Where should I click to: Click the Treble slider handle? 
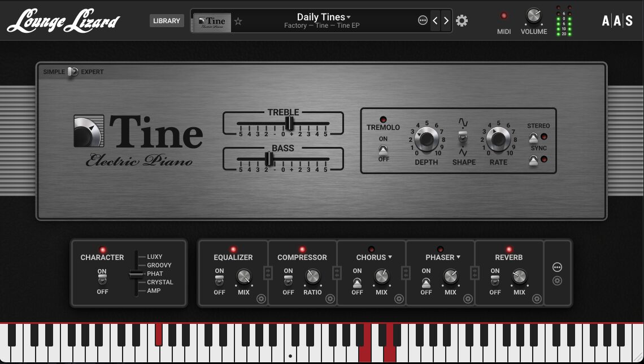point(289,123)
